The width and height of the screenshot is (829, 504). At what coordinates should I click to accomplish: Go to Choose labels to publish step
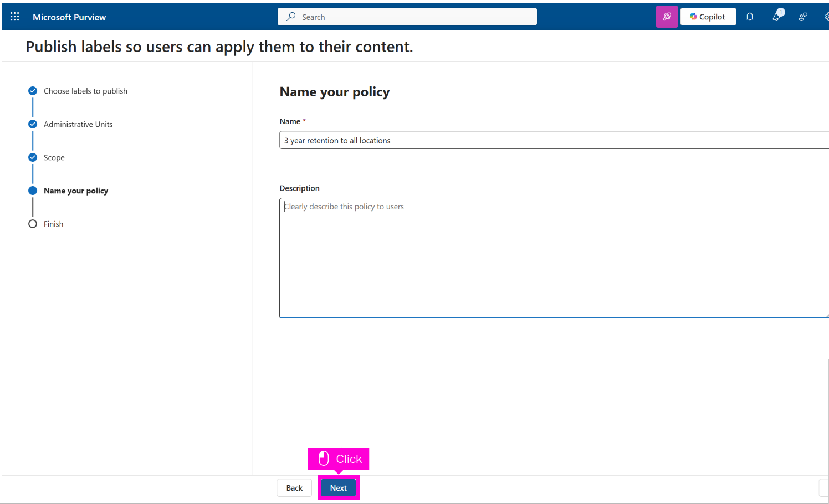click(x=85, y=91)
